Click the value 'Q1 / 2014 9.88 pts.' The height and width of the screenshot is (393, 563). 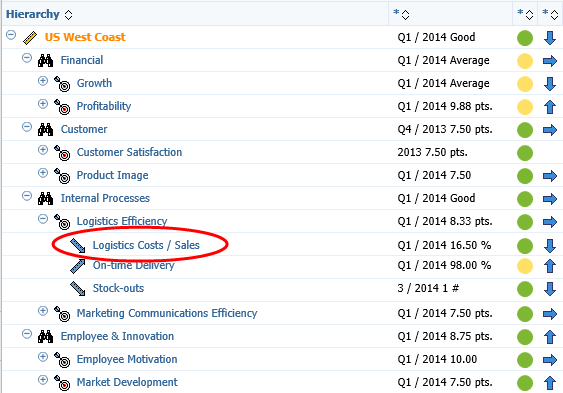(445, 106)
